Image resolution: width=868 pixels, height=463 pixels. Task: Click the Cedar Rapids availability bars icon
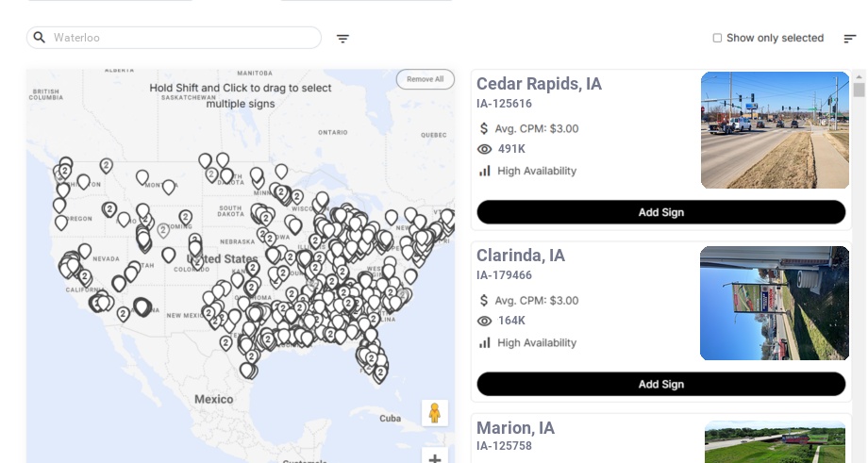click(485, 171)
